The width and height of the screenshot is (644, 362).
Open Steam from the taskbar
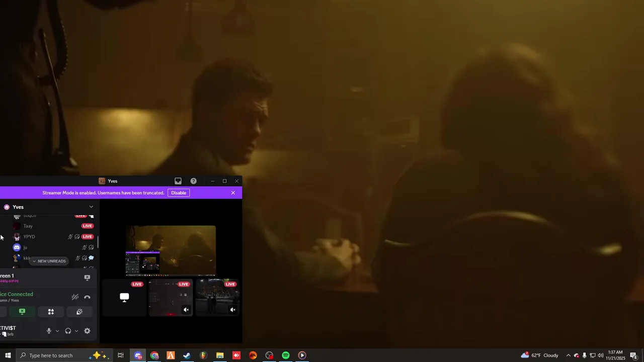pos(187,355)
